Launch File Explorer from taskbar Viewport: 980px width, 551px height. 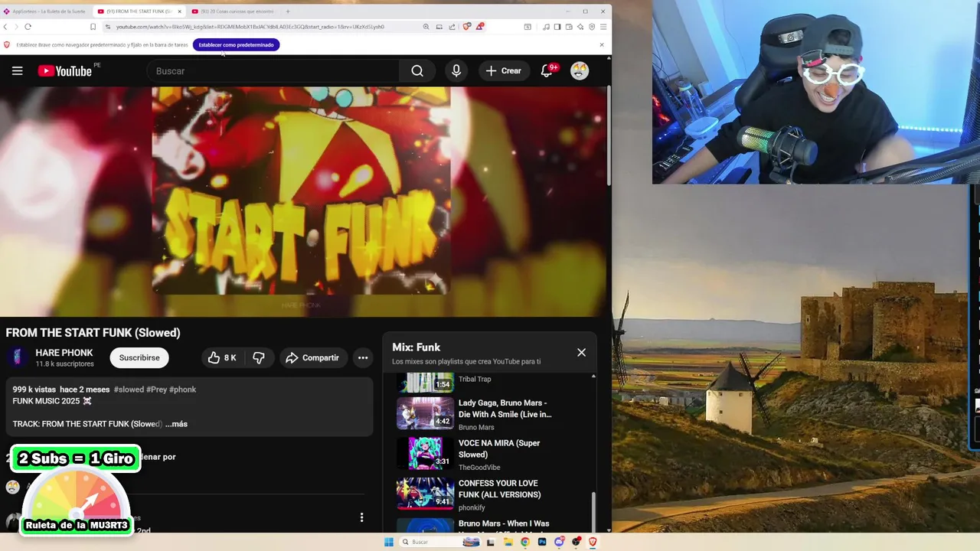click(508, 542)
